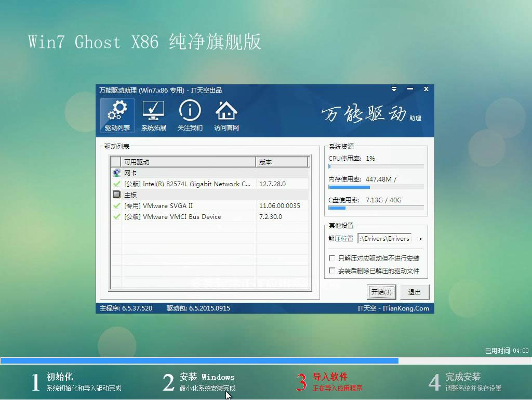Click green checkmark beside Intel 82574L driver
The height and width of the screenshot is (400, 532).
click(x=116, y=184)
